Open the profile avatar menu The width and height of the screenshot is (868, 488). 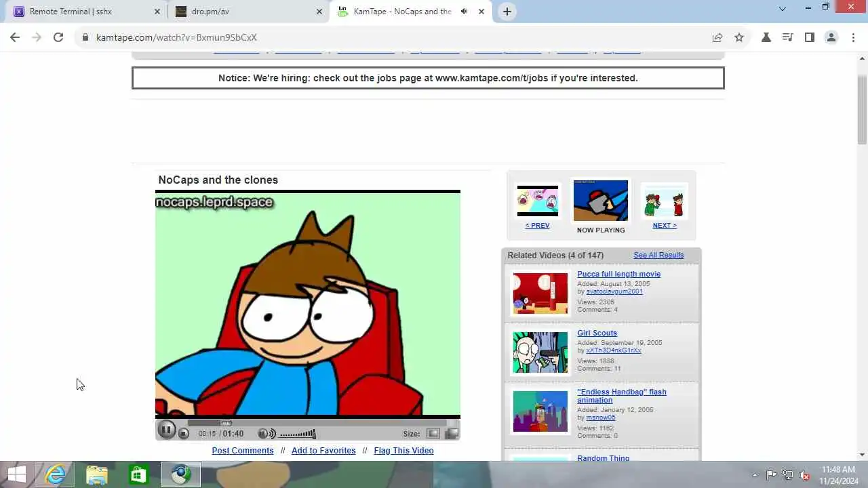831,37
